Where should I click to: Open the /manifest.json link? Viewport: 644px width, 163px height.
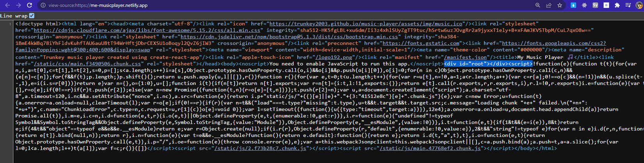coord(465,57)
